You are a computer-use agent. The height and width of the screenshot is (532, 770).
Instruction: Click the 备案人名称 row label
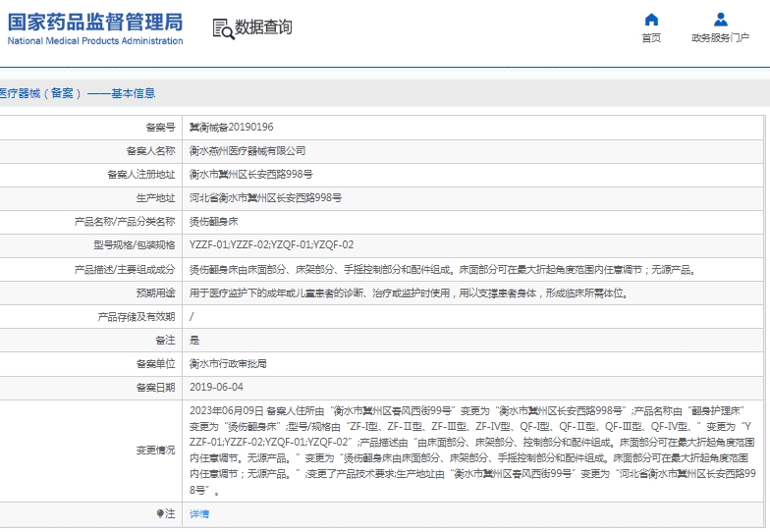151,151
